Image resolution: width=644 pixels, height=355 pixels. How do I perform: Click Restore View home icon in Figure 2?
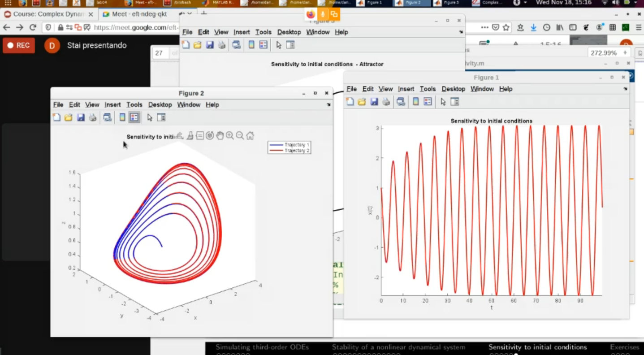point(250,136)
